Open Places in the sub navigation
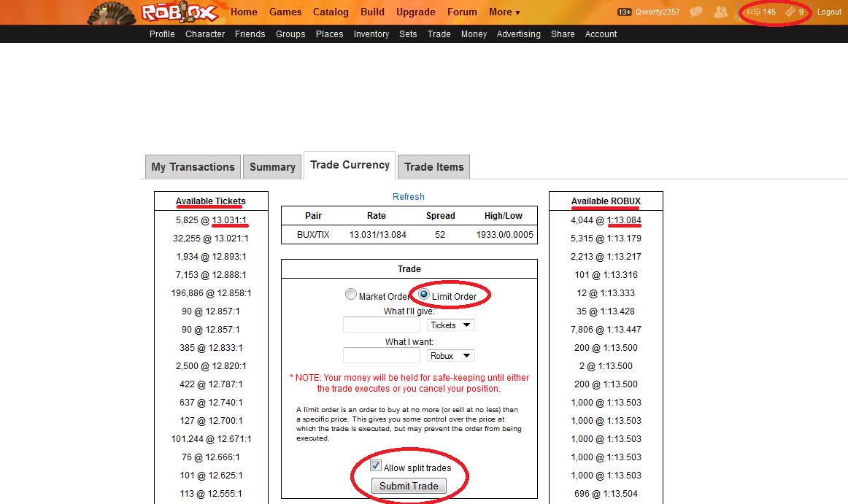This screenshot has height=504, width=848. pyautogui.click(x=329, y=34)
